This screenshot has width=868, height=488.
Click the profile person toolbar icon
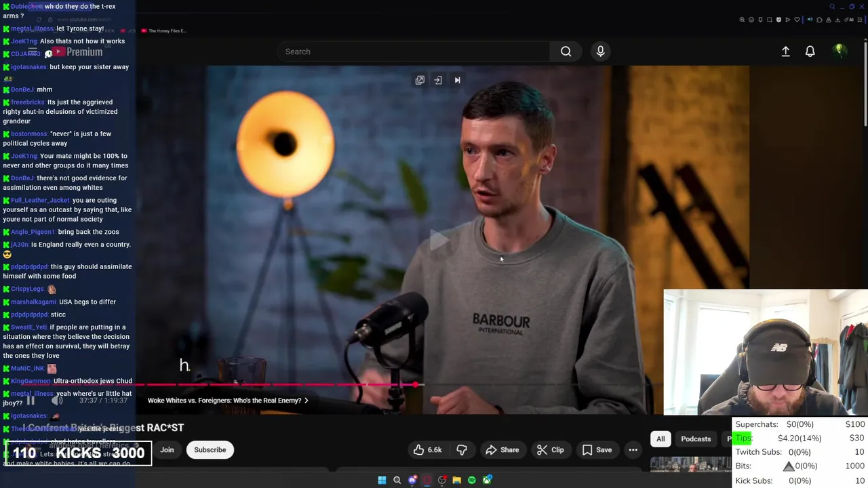click(829, 20)
